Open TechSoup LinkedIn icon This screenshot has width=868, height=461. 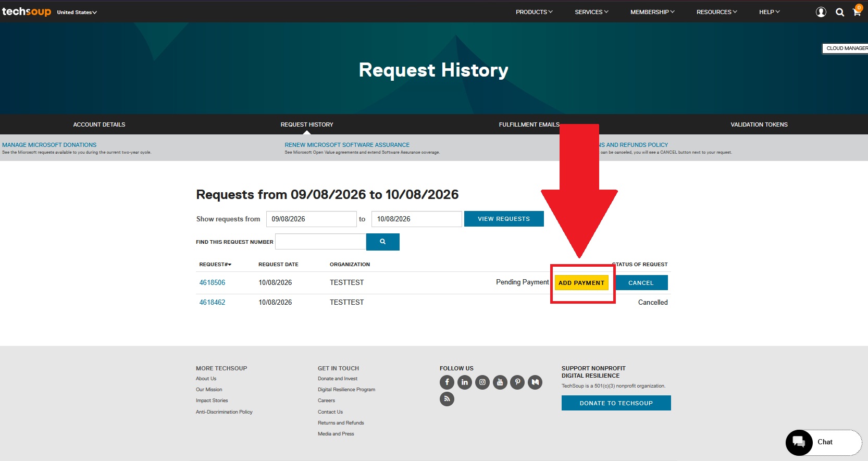465,382
